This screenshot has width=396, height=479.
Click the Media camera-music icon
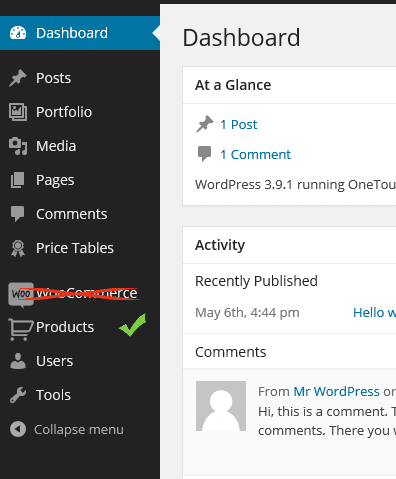(x=18, y=146)
